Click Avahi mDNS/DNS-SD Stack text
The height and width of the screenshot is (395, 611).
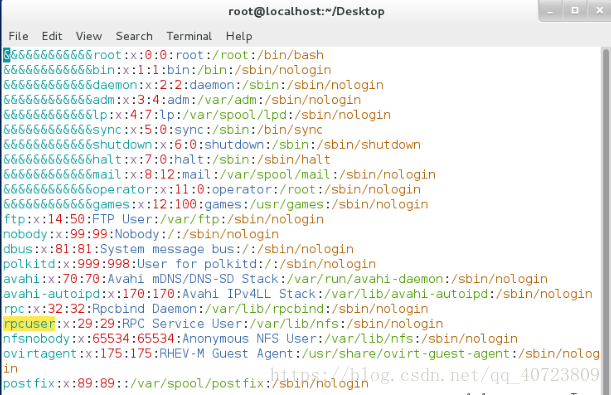click(193, 279)
